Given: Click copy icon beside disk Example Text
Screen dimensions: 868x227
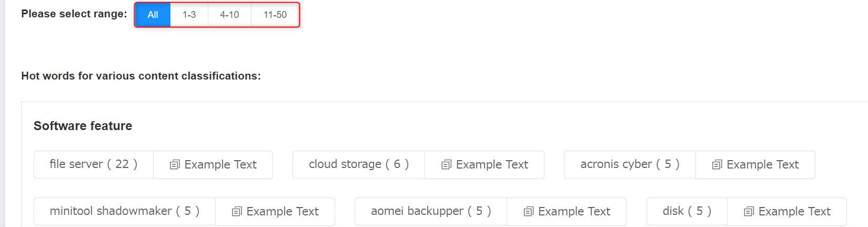Looking at the screenshot, I should coord(749,212).
